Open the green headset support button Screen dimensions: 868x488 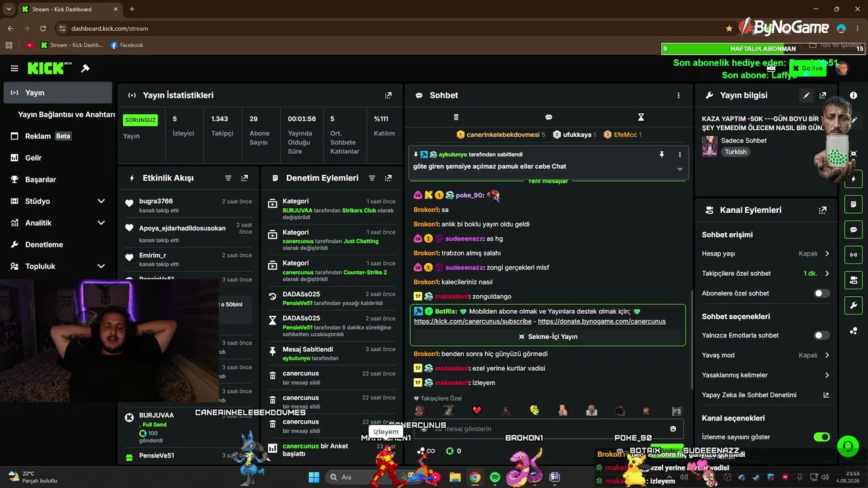(x=848, y=446)
